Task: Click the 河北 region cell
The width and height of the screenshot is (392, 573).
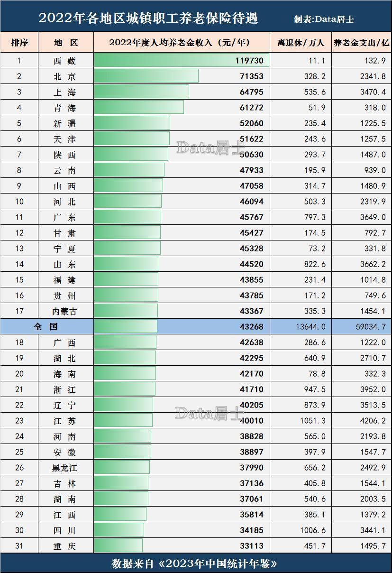Action: 65,202
